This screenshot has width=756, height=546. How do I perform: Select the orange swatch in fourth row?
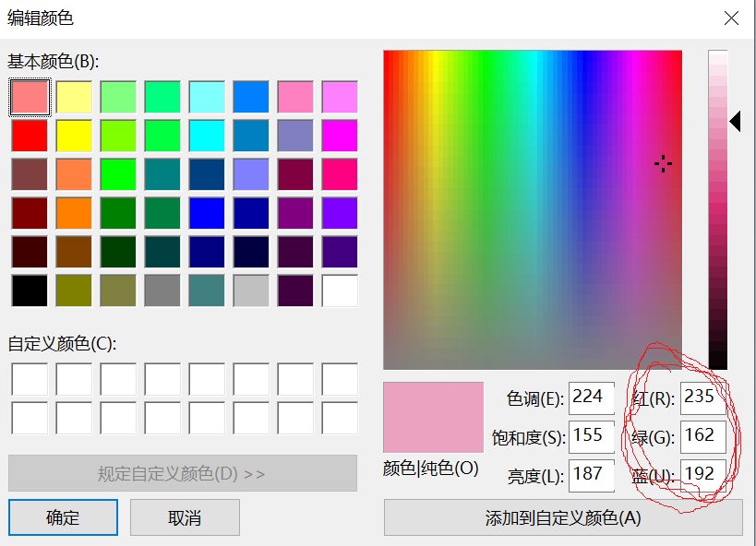tap(74, 213)
